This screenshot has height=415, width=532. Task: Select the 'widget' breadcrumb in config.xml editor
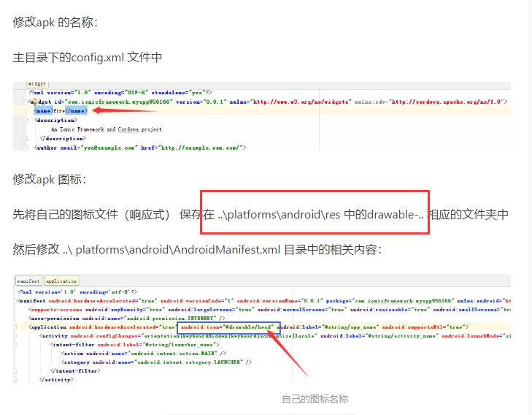point(37,83)
